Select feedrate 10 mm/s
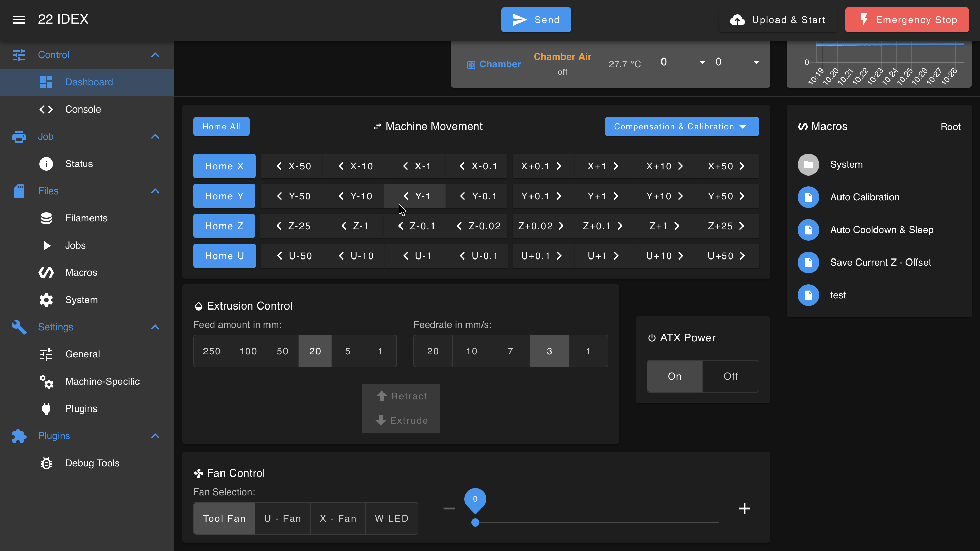This screenshot has height=551, width=980. pyautogui.click(x=472, y=351)
